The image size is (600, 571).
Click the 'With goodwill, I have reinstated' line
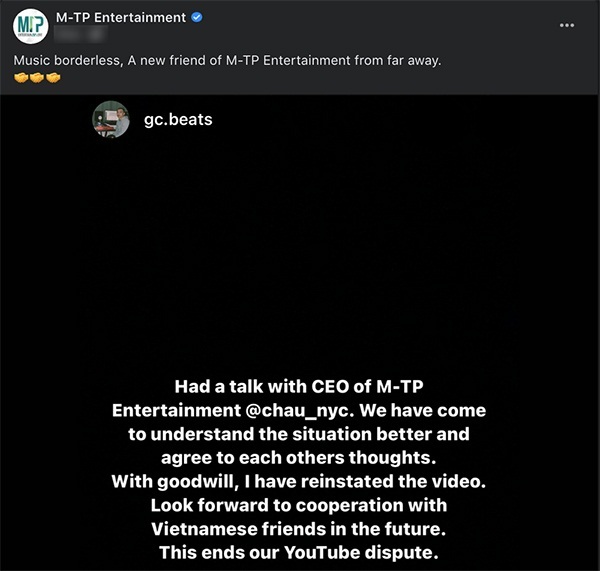click(x=299, y=481)
